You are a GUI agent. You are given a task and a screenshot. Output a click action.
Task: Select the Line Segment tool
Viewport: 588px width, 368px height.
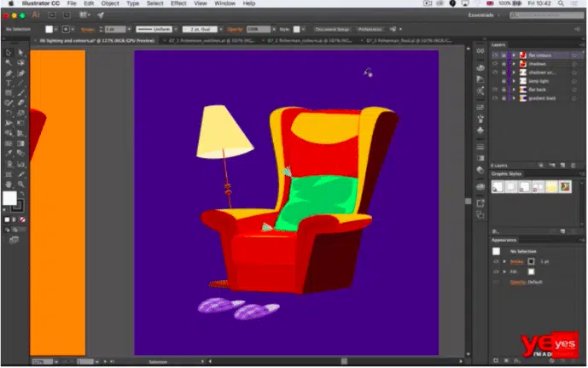(x=20, y=84)
